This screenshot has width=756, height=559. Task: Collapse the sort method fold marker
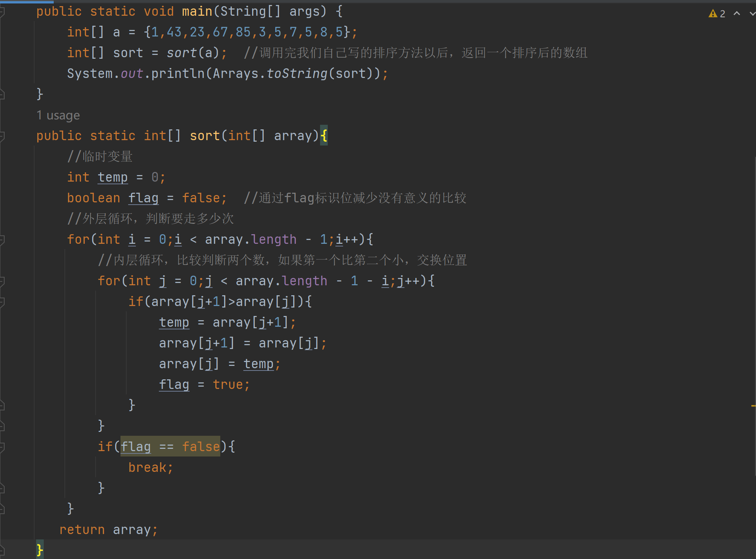click(x=2, y=136)
